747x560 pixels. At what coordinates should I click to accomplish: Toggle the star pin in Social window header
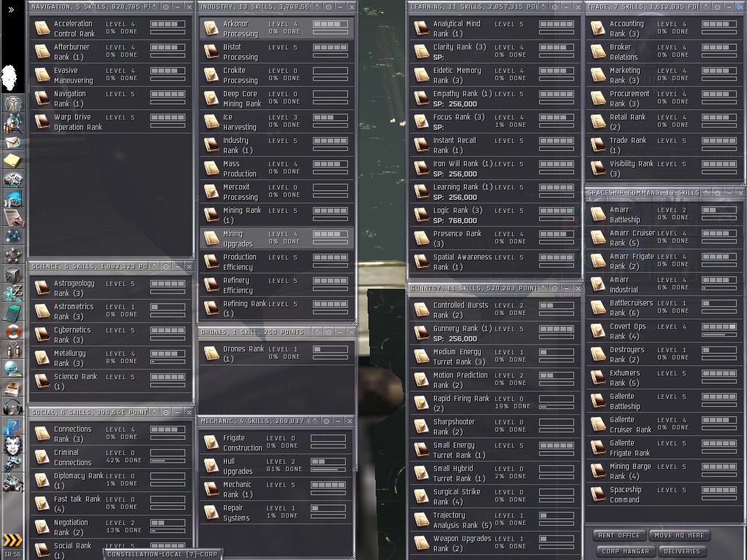tap(155, 412)
